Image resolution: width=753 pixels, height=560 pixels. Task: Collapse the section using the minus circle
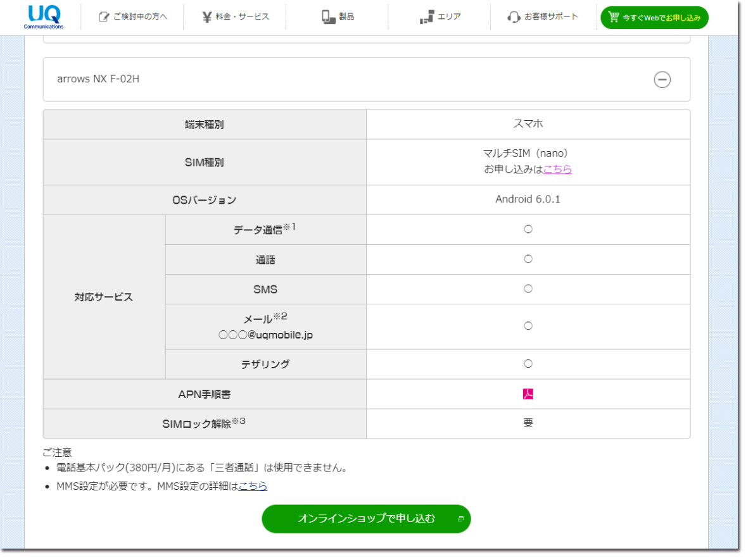662,79
